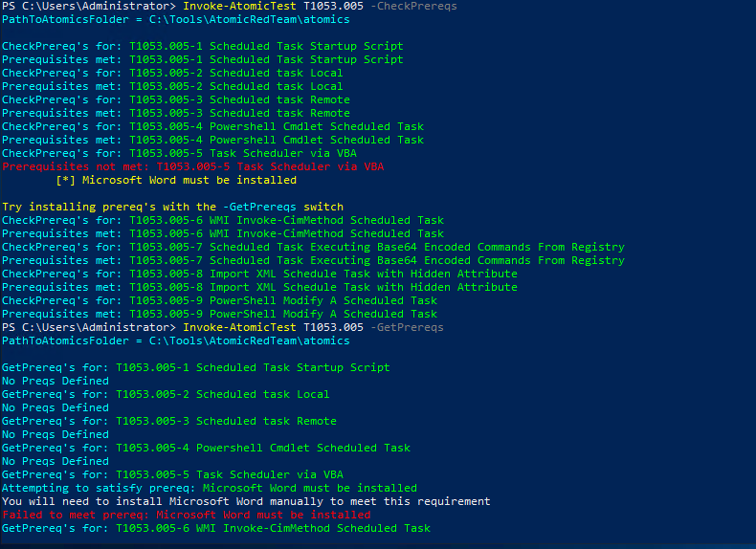756x549 pixels.
Task: Click 'GetPrereq's for: T1053.005-1 Scheduled Task Startup Script'
Action: (x=196, y=368)
